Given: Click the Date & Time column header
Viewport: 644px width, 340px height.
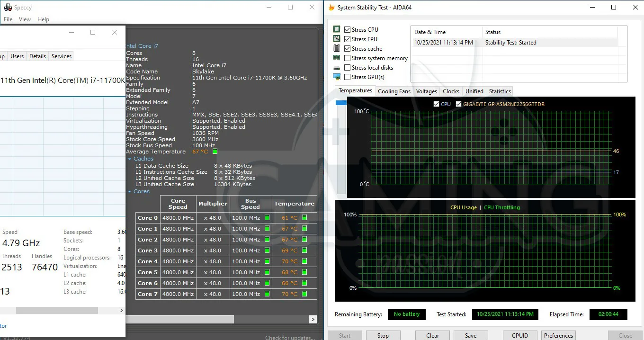Looking at the screenshot, I should tap(447, 32).
